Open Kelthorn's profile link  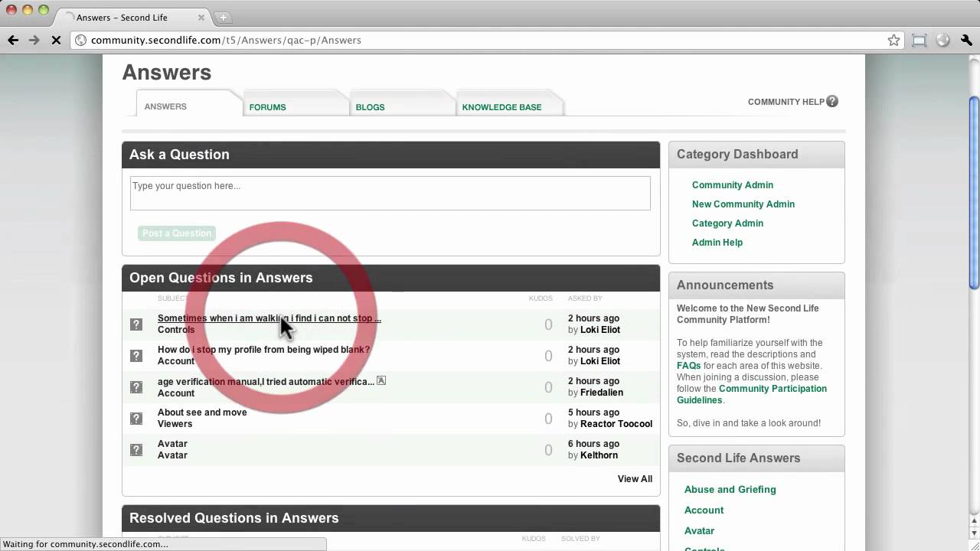coord(599,455)
